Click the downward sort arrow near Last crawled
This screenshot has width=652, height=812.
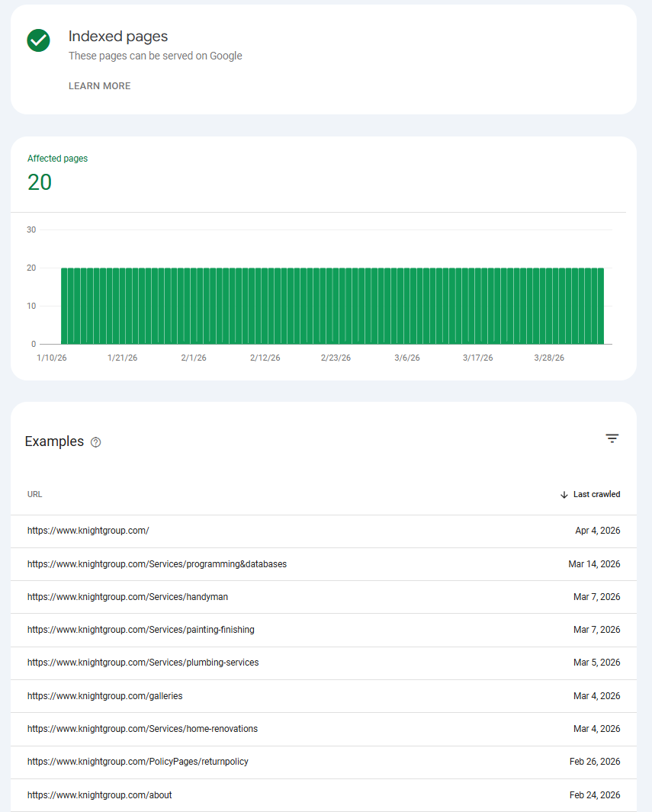(564, 494)
